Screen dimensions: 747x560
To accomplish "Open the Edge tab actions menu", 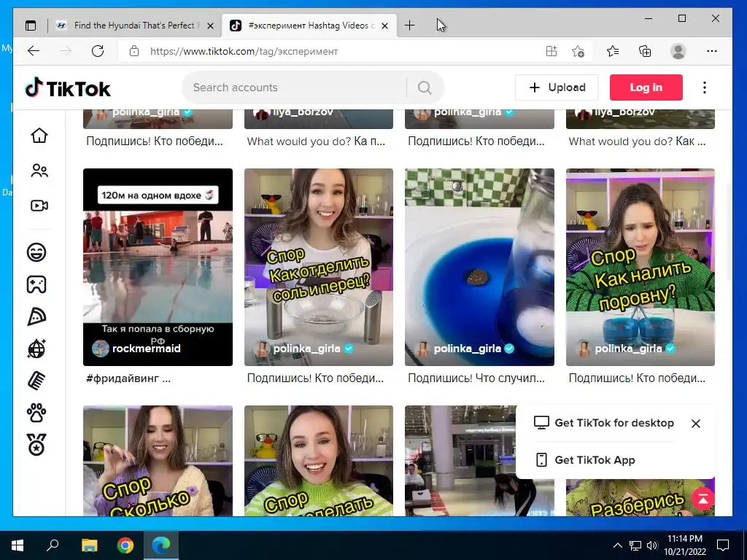I will (x=31, y=26).
